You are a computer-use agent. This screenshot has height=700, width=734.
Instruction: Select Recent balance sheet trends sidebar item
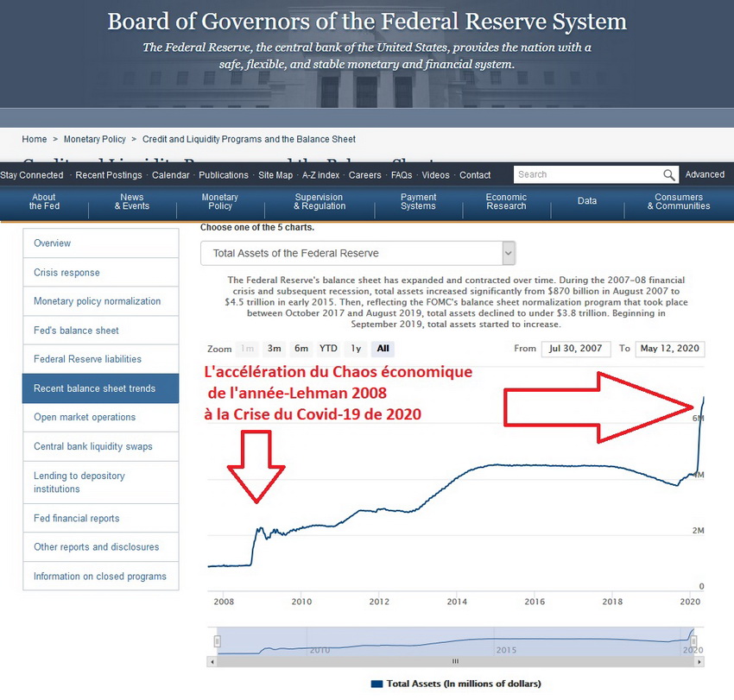pyautogui.click(x=101, y=388)
